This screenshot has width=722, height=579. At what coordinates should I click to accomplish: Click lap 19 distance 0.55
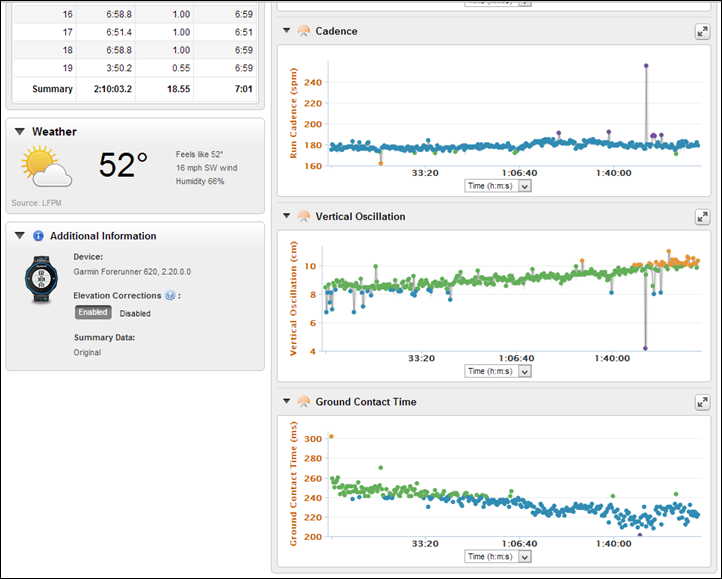[x=181, y=68]
